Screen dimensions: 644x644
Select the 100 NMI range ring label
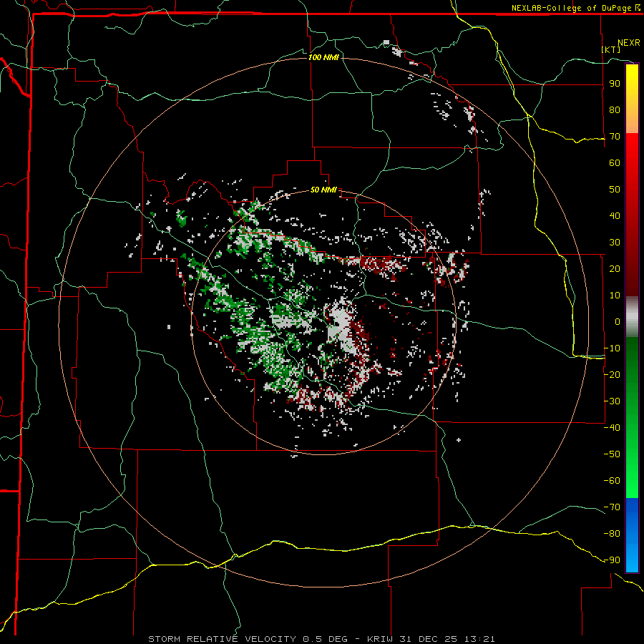(323, 57)
